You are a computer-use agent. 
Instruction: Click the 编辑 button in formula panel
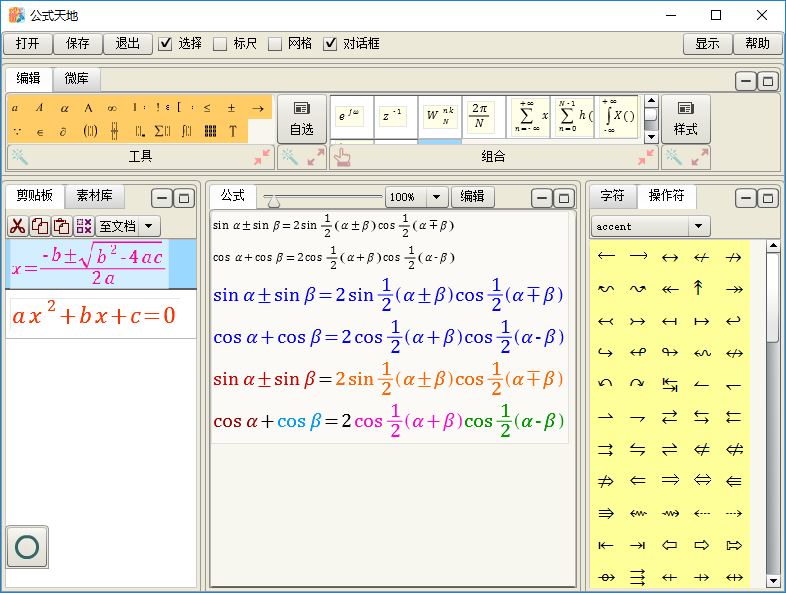[473, 197]
